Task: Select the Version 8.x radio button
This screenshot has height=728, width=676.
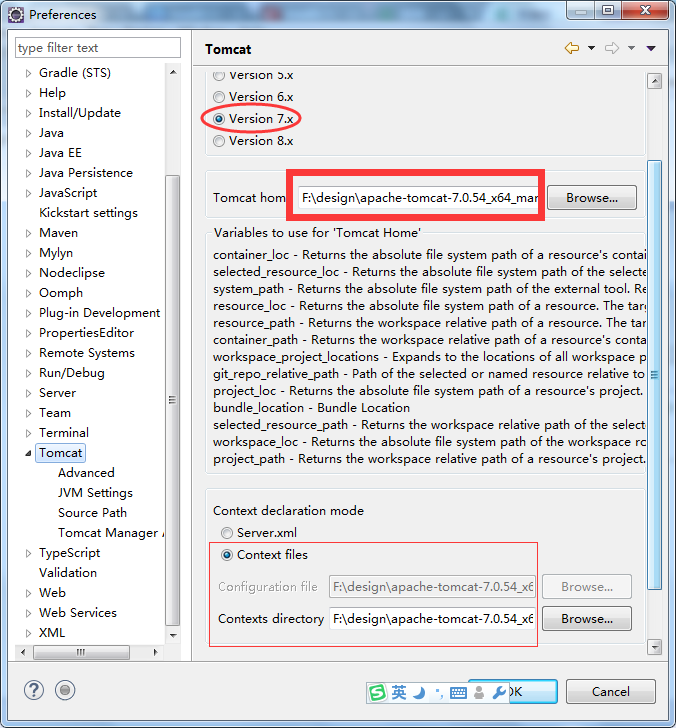Action: click(x=219, y=141)
